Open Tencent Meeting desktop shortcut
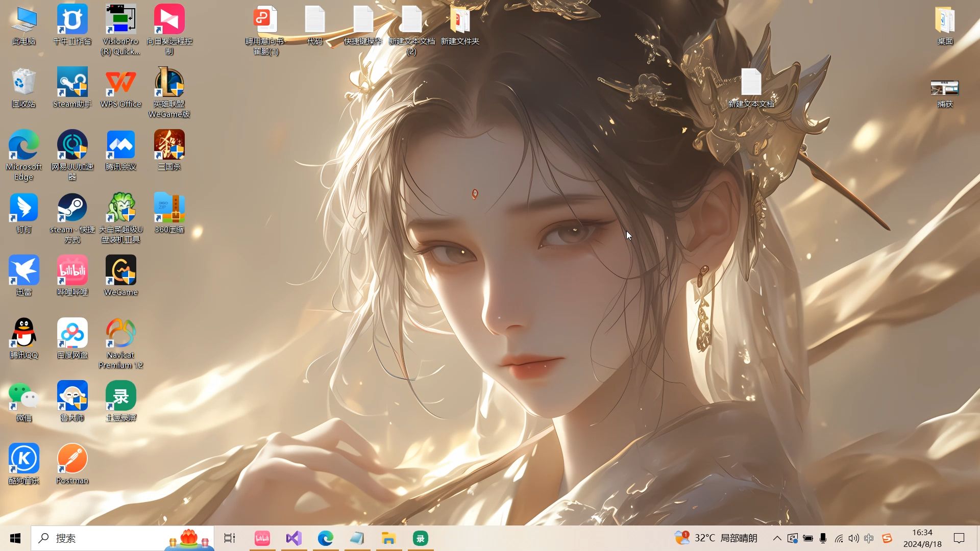980x551 pixels. click(120, 146)
